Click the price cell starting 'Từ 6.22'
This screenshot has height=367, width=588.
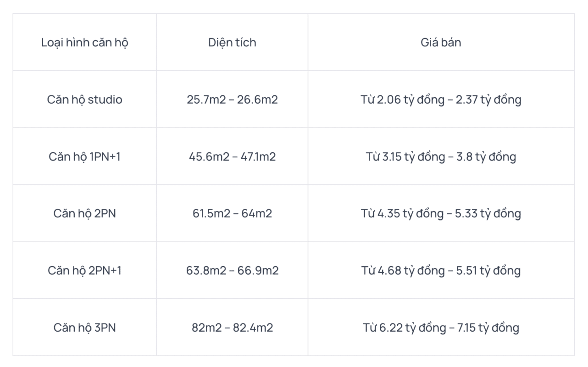(441, 328)
